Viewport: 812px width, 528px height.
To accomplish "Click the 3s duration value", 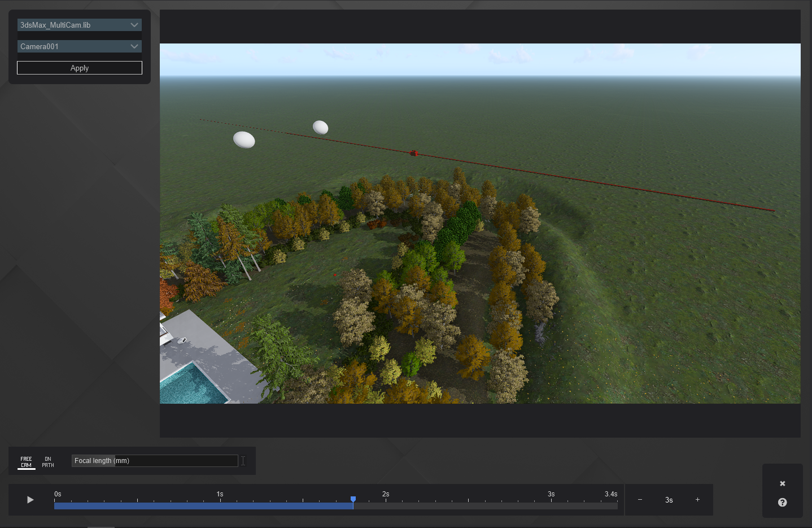I will click(669, 500).
